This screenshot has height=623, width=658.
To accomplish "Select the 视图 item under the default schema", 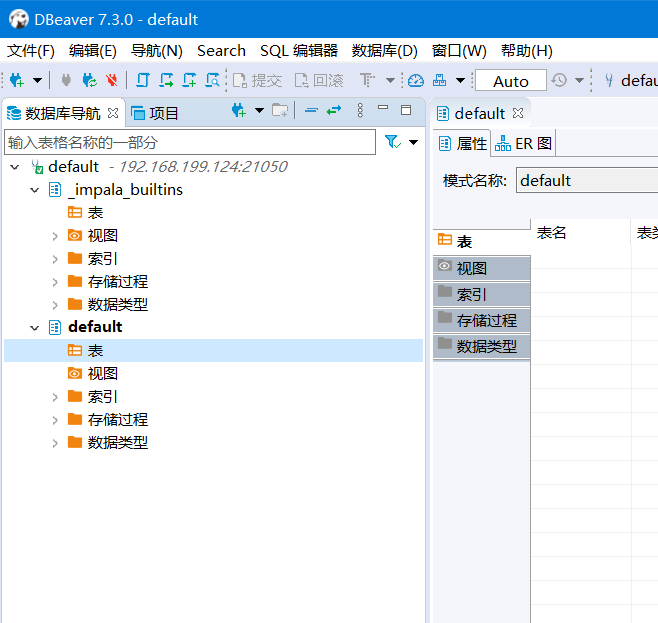I will pyautogui.click(x=102, y=373).
